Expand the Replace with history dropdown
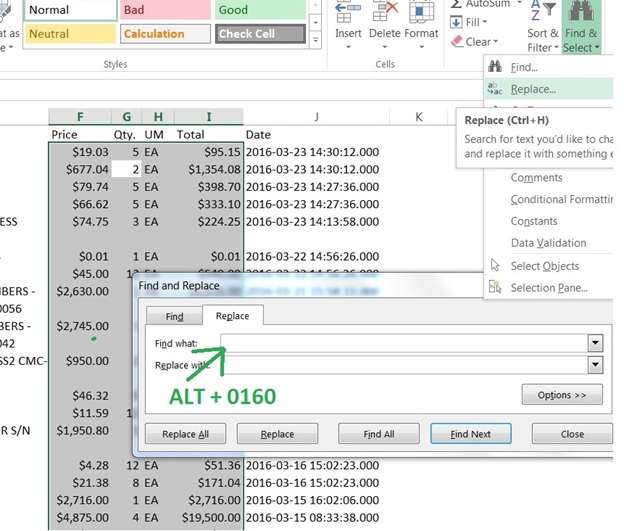Image resolution: width=624 pixels, height=531 pixels. (x=595, y=365)
